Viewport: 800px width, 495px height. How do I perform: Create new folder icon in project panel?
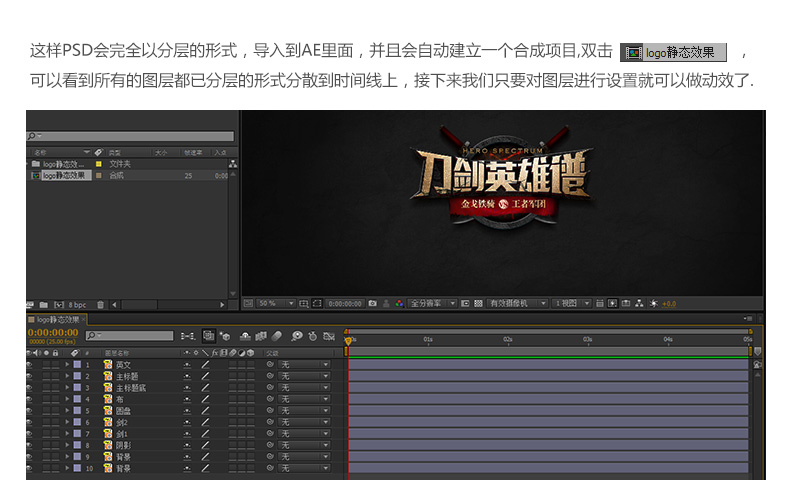click(44, 305)
